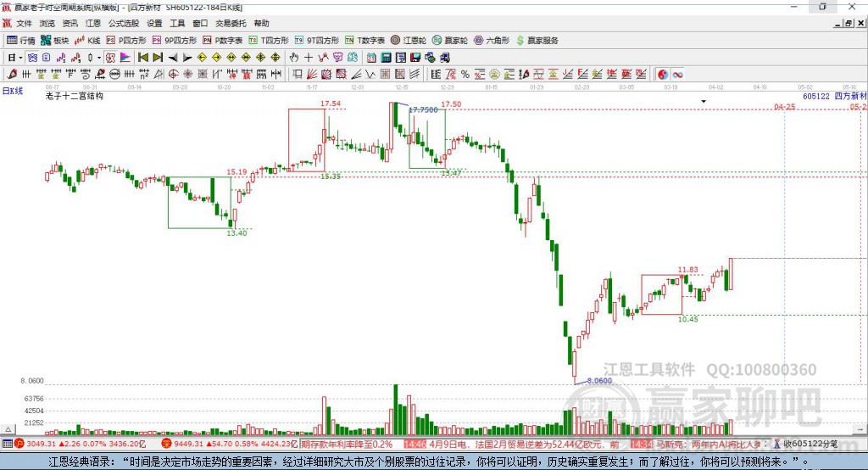This screenshot has height=470, width=868.
Task: Launch the 江恩轮 Gann wheel
Action: click(x=409, y=41)
